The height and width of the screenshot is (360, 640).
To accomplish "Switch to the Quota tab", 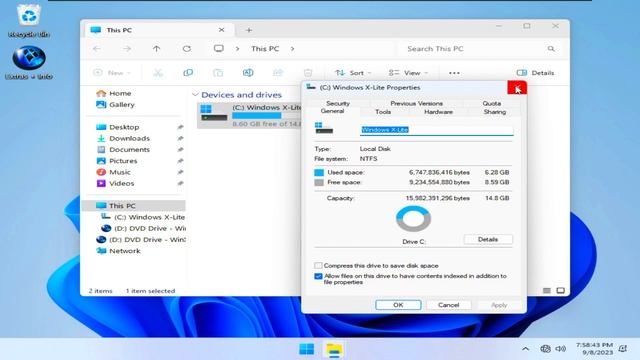I will 491,103.
